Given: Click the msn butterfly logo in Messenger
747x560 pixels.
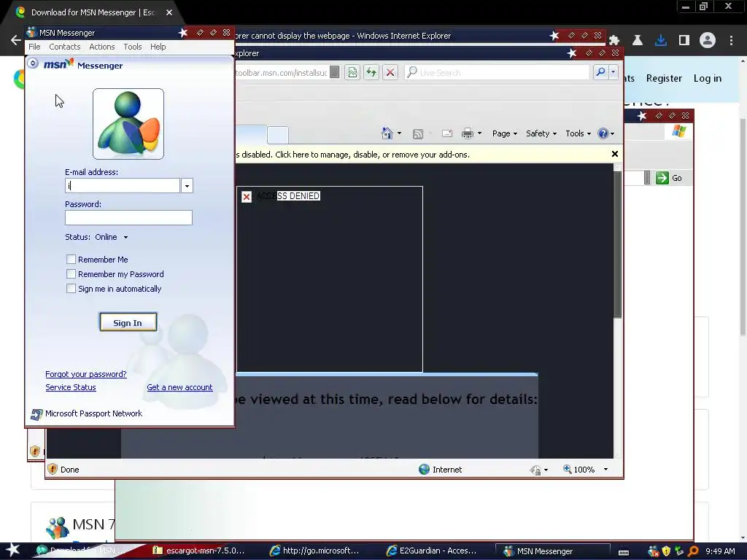Looking at the screenshot, I should click(x=58, y=63).
